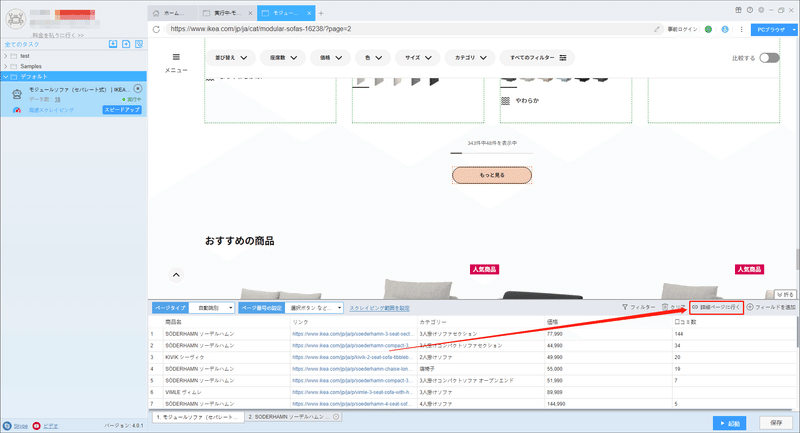
Task: Toggle the 比較する switch
Action: coord(769,58)
